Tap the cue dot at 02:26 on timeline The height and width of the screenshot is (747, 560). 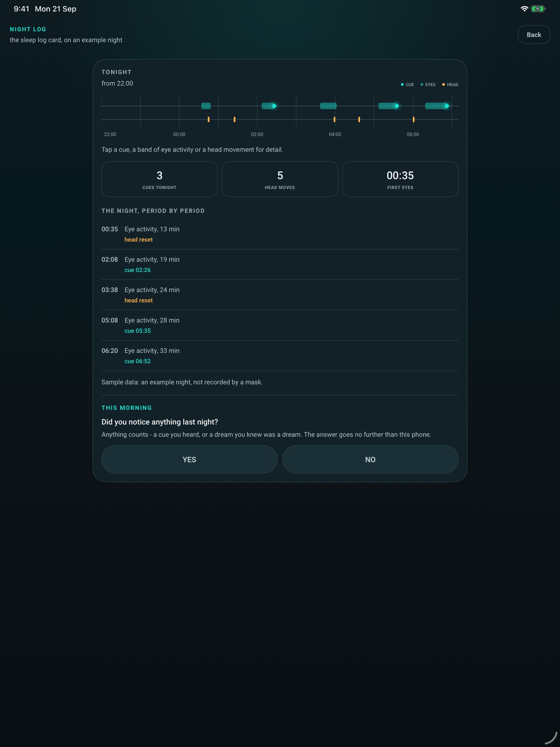click(274, 106)
